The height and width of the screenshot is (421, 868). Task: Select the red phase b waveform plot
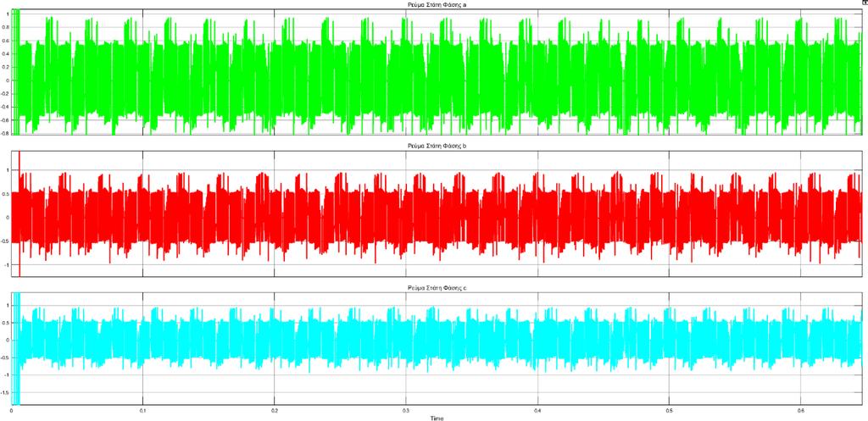click(437, 213)
